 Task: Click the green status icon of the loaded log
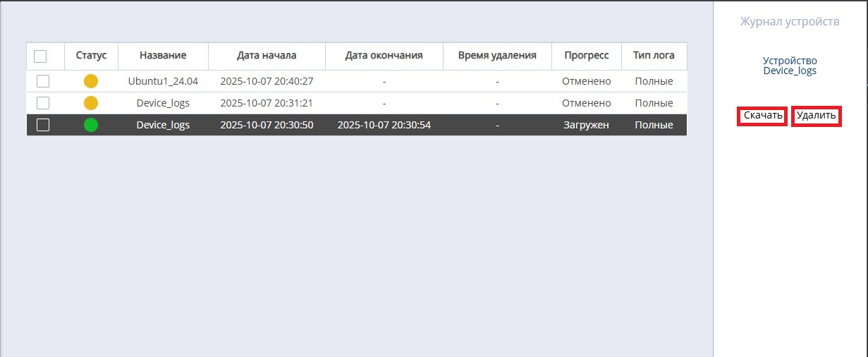click(x=91, y=125)
